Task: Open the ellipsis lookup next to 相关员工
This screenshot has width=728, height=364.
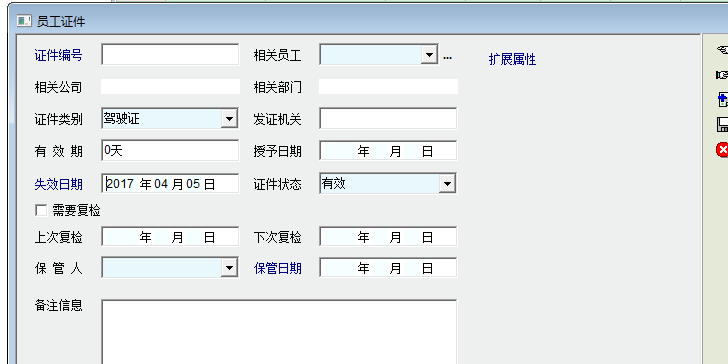Action: tap(447, 57)
